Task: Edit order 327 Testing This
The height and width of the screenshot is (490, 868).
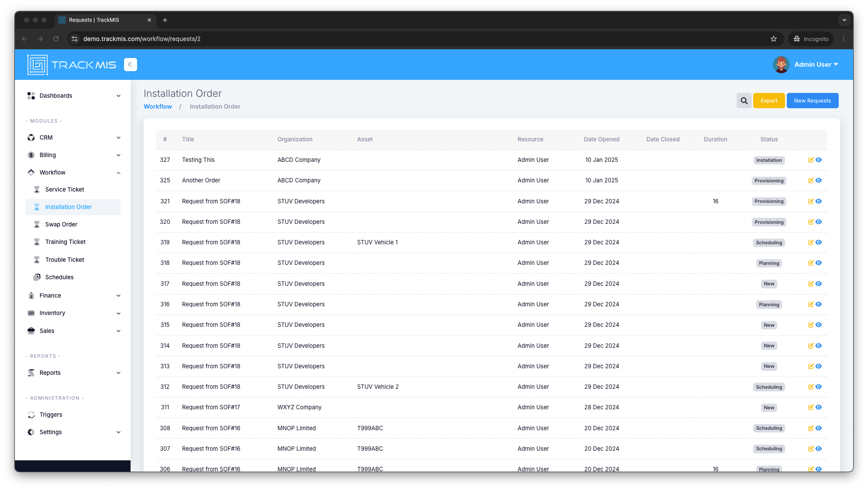Action: point(811,160)
